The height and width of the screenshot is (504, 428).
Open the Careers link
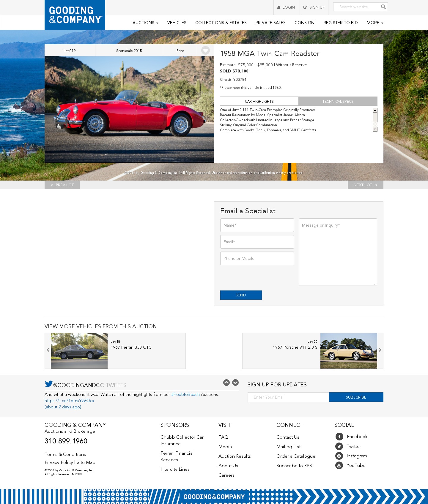pyautogui.click(x=226, y=475)
